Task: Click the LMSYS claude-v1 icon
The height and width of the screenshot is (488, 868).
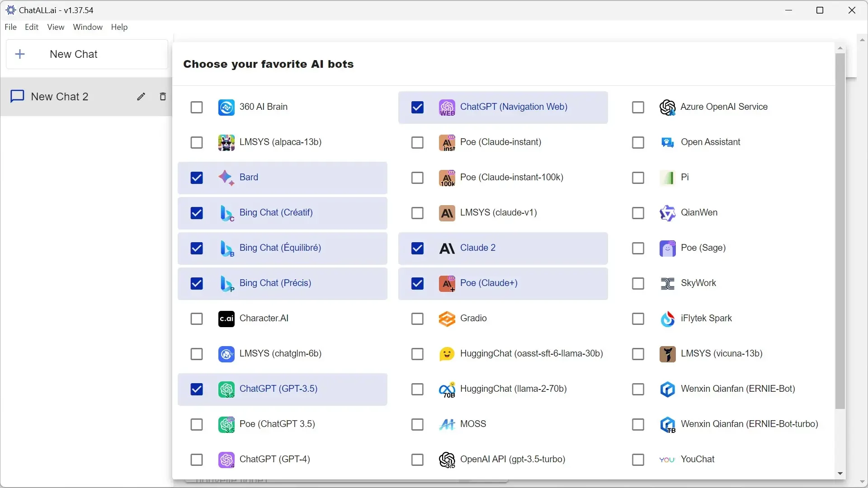Action: (447, 213)
